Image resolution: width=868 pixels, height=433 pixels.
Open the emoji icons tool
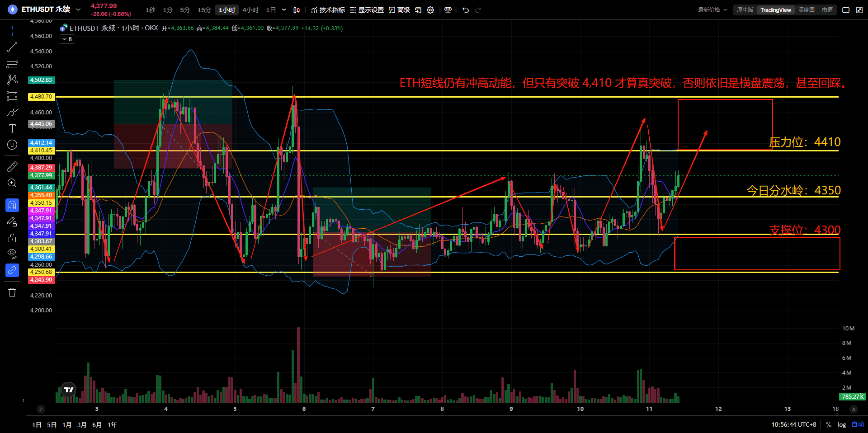click(x=12, y=145)
